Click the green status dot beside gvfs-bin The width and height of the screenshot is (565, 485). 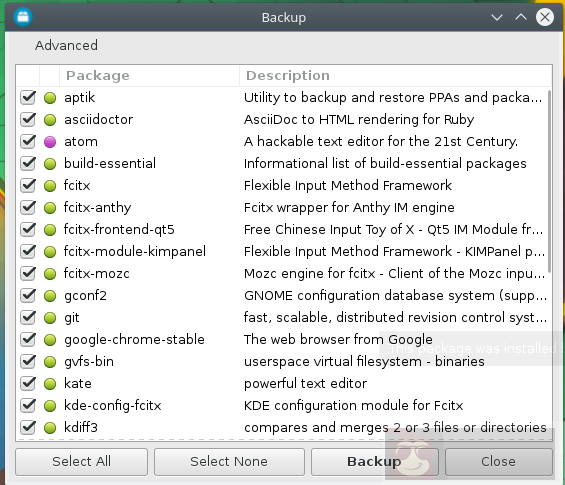click(50, 361)
